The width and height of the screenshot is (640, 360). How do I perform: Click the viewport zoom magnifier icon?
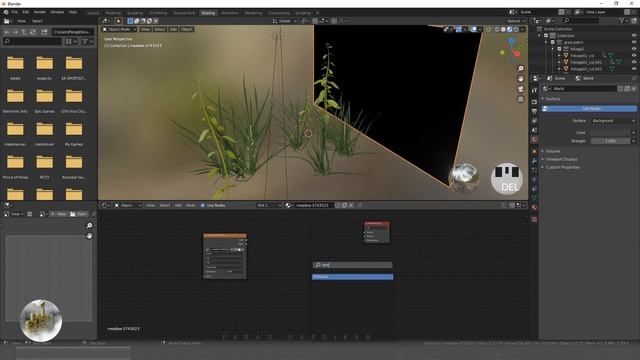tap(520, 69)
